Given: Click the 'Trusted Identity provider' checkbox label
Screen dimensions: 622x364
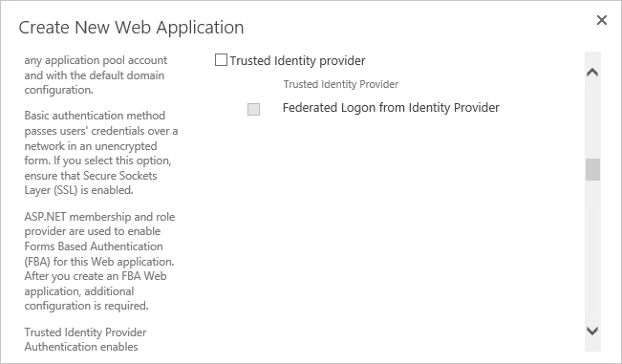Looking at the screenshot, I should click(x=297, y=61).
